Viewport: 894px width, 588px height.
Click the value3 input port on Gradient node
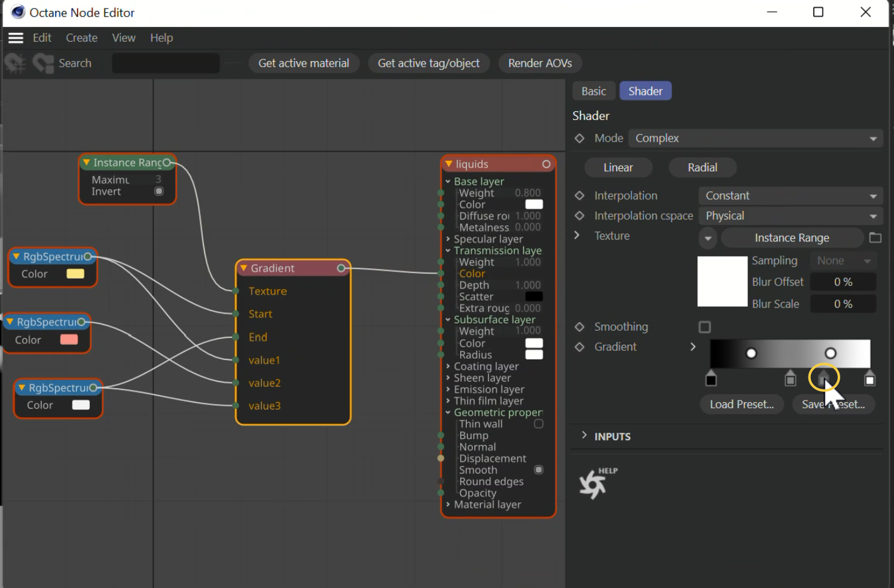[236, 405]
